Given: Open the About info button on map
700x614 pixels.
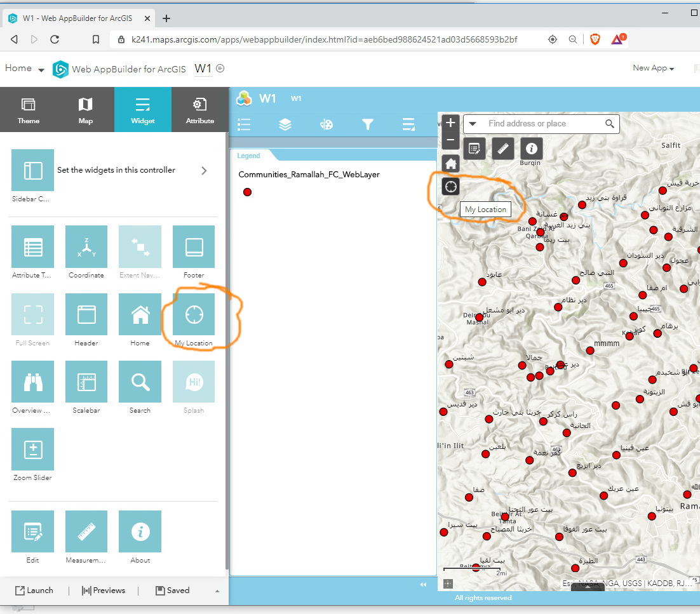Looking at the screenshot, I should [x=531, y=148].
